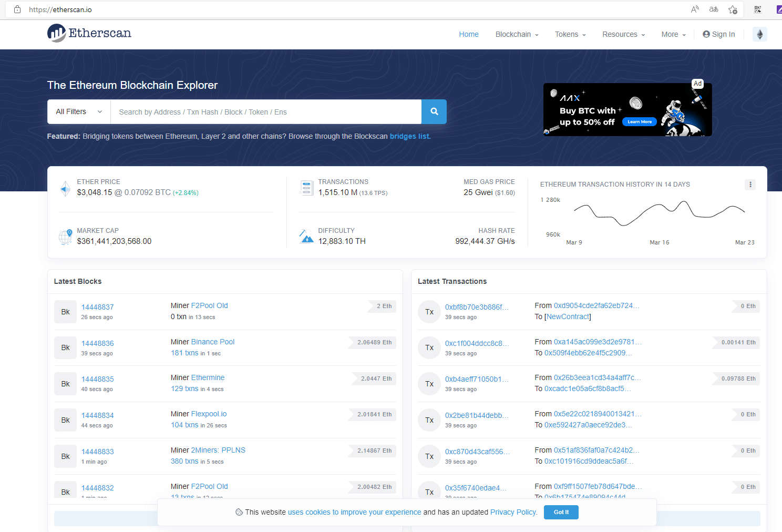The image size is (782, 532).
Task: Open the All Filters dropdown
Action: click(78, 111)
